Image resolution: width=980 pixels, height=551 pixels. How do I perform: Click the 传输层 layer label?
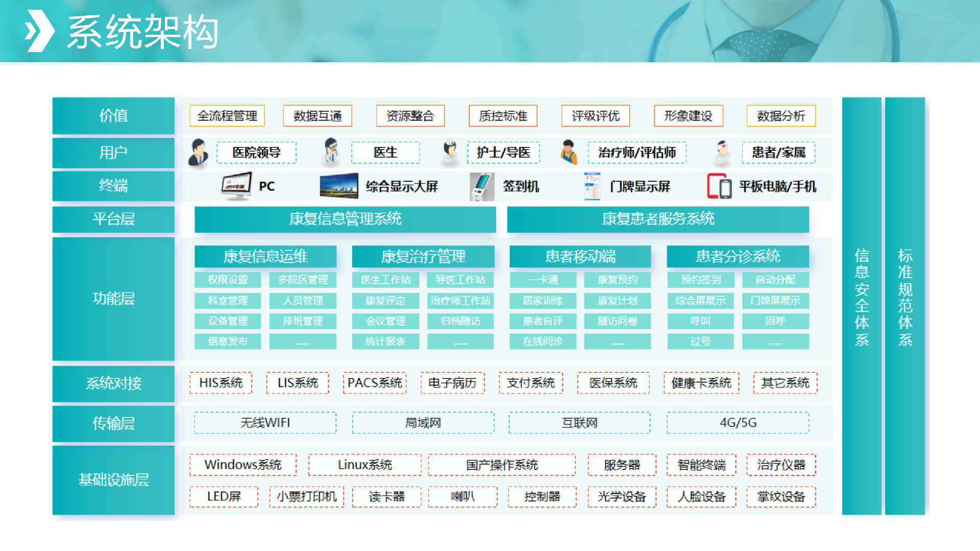click(x=113, y=423)
